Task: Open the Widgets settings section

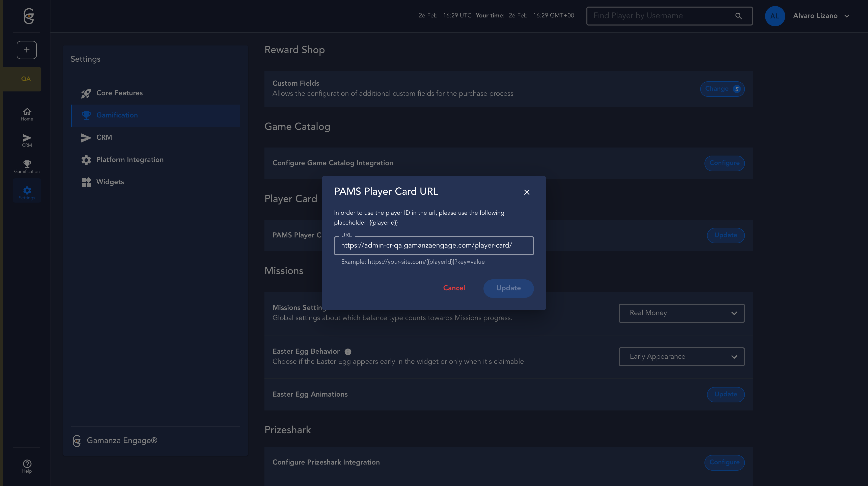Action: (110, 182)
